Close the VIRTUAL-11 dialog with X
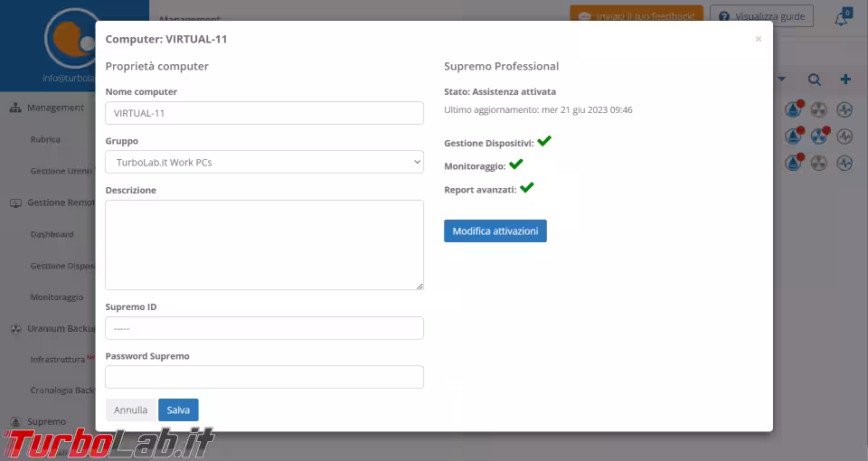This screenshot has height=461, width=868. [x=758, y=39]
